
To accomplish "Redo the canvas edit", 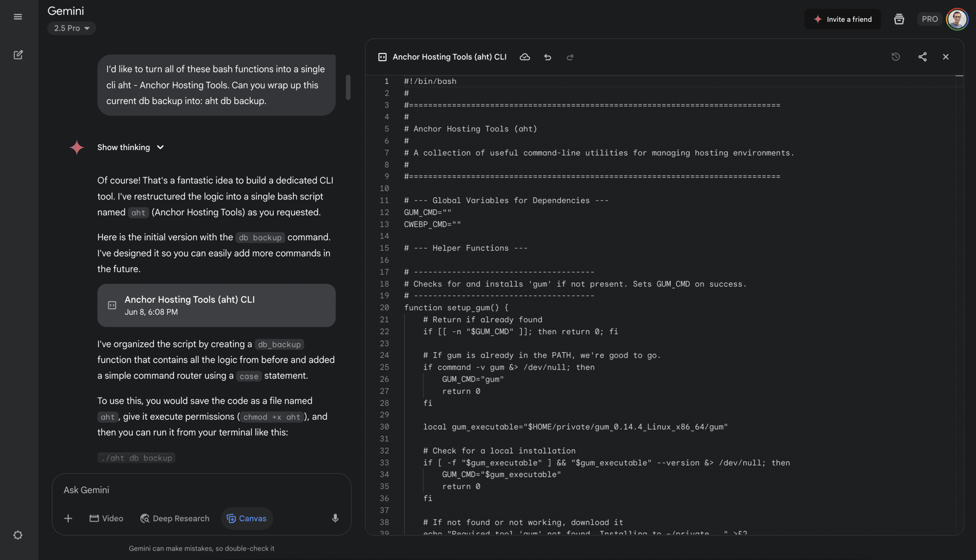I will pyautogui.click(x=570, y=57).
